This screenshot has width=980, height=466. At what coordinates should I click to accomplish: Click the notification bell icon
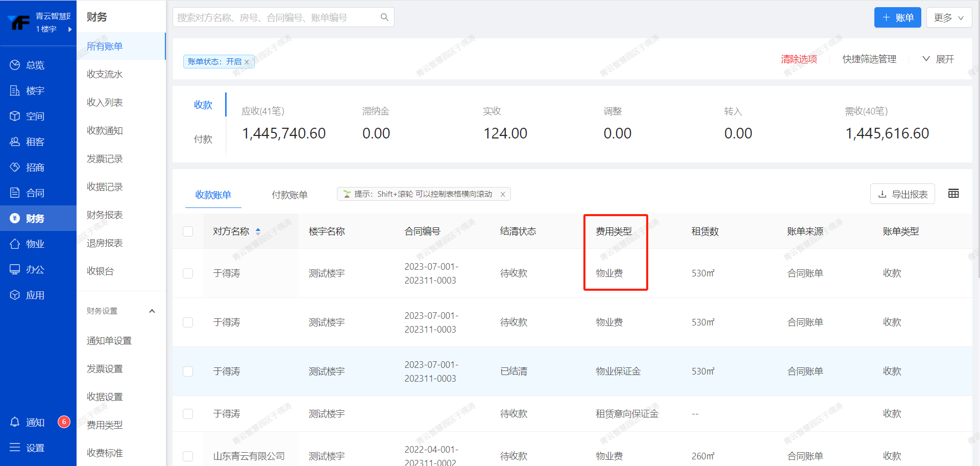point(15,422)
